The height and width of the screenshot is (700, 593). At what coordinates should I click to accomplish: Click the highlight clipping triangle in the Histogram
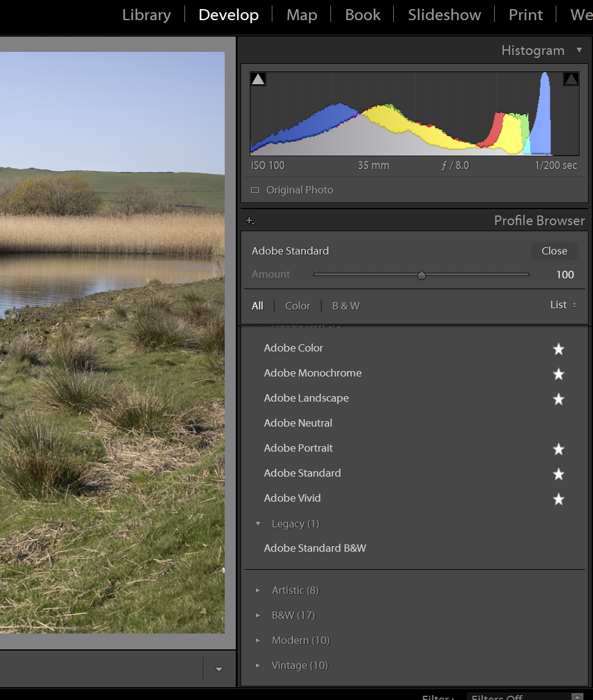pyautogui.click(x=571, y=78)
